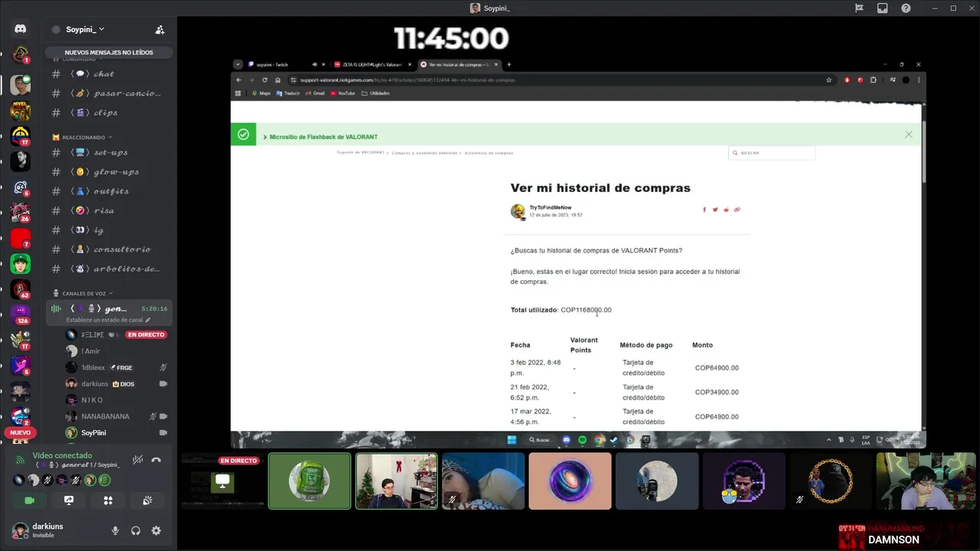Open activities launcher button in voice panel
980x551 pixels.
coord(108,500)
